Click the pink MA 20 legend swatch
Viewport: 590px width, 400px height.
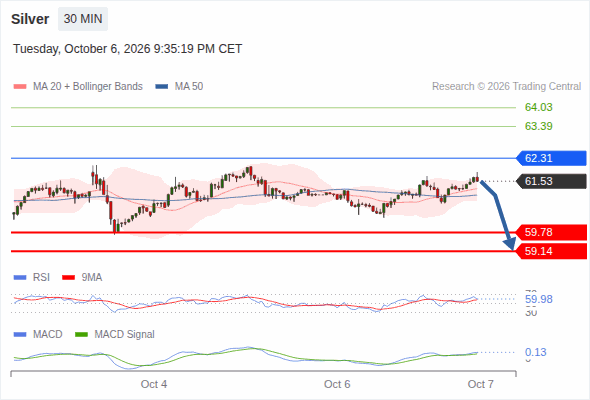tap(20, 87)
